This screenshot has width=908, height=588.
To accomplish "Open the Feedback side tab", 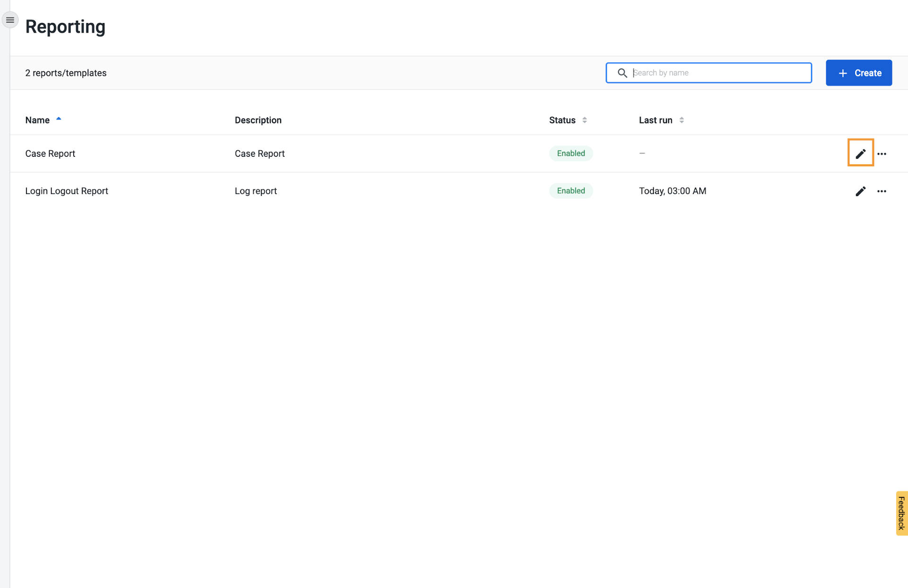I will [901, 513].
